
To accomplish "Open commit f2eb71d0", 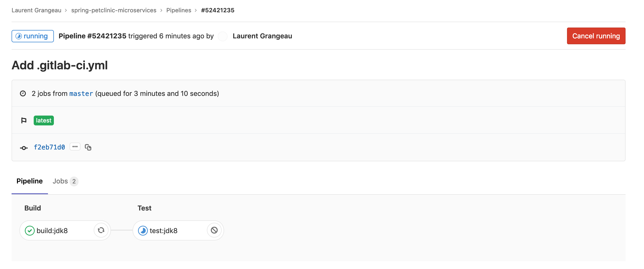I will click(x=49, y=147).
